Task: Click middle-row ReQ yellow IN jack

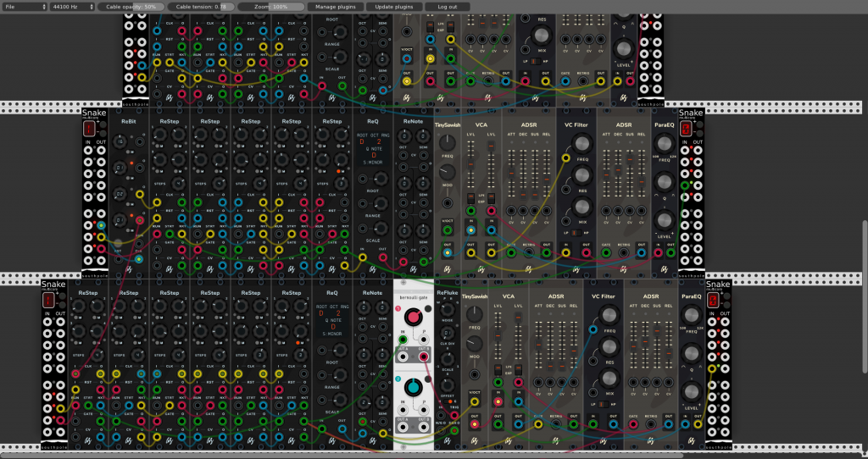Action: pyautogui.click(x=362, y=257)
